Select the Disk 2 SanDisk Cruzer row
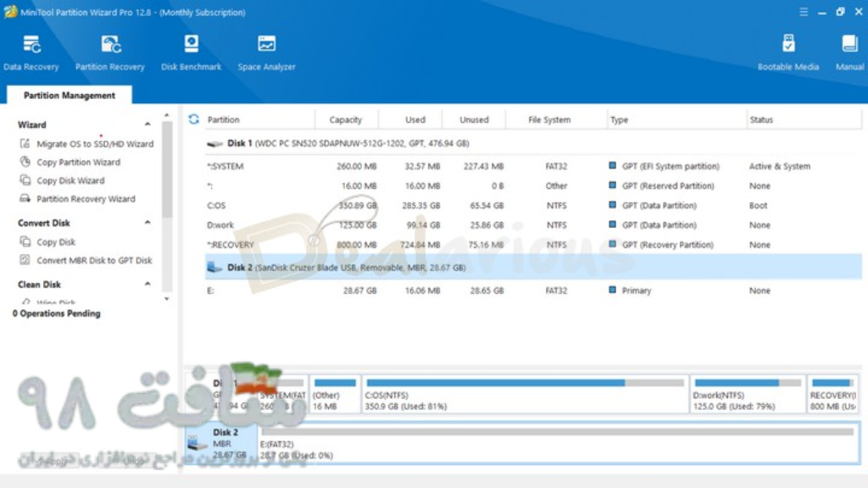 533,267
